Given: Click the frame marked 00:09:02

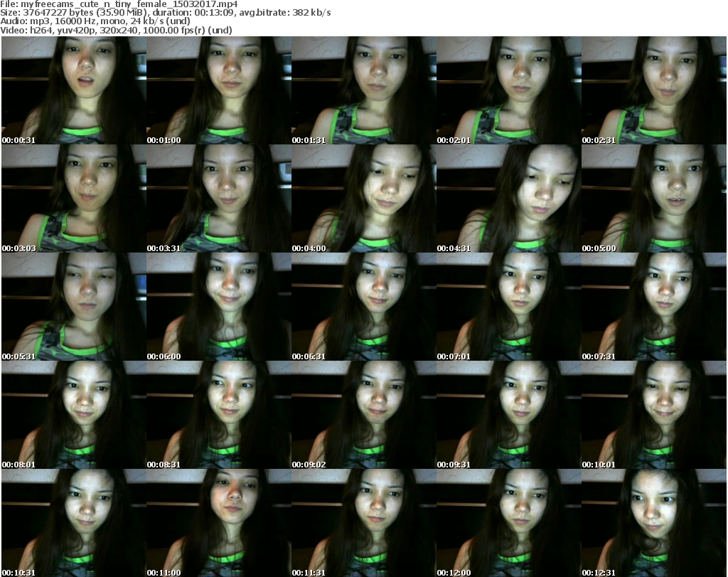Looking at the screenshot, I should 364,415.
